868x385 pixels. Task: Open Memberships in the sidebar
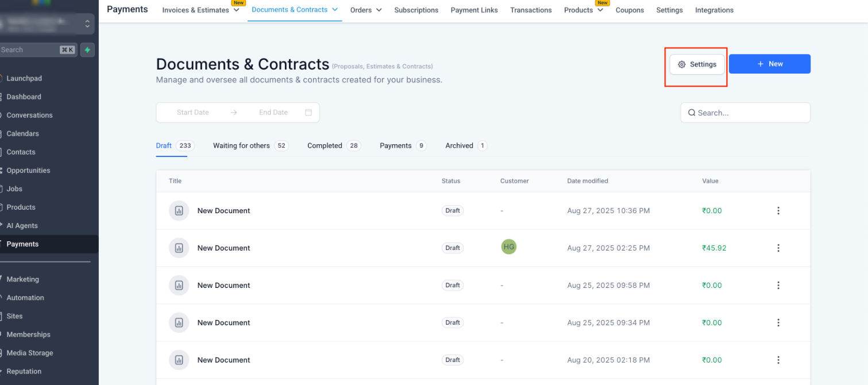tap(28, 335)
